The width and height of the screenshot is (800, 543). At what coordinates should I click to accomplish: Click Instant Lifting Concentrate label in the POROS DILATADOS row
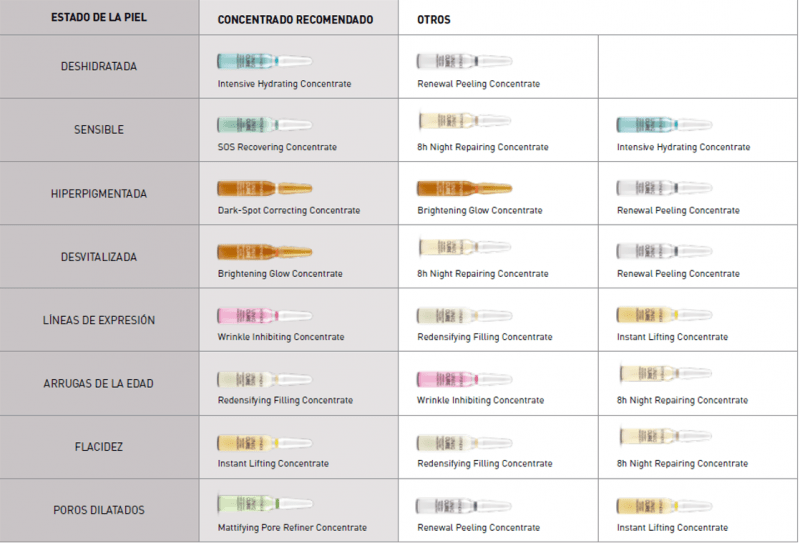point(672,527)
